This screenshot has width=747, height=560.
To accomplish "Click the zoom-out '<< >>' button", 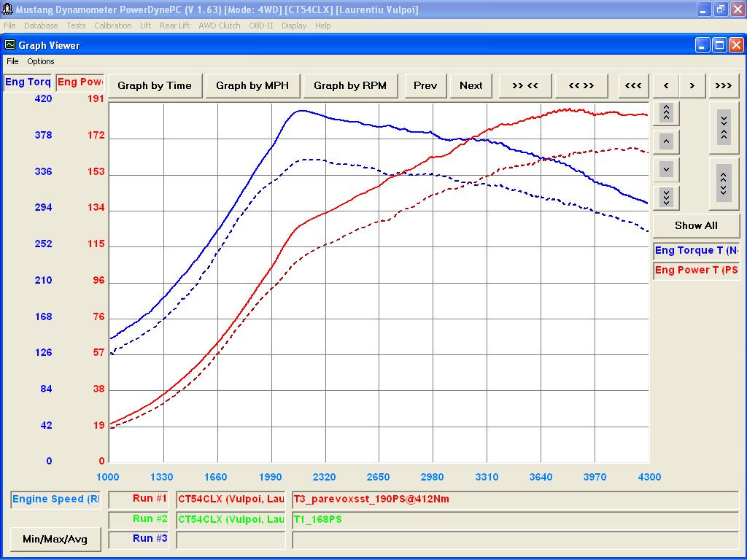I will click(x=581, y=86).
